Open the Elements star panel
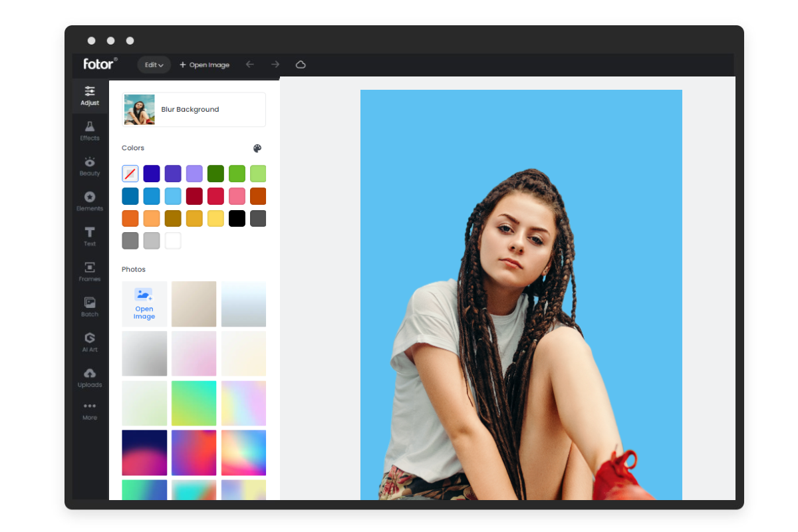Viewport: 798px width, 532px height. pos(90,201)
